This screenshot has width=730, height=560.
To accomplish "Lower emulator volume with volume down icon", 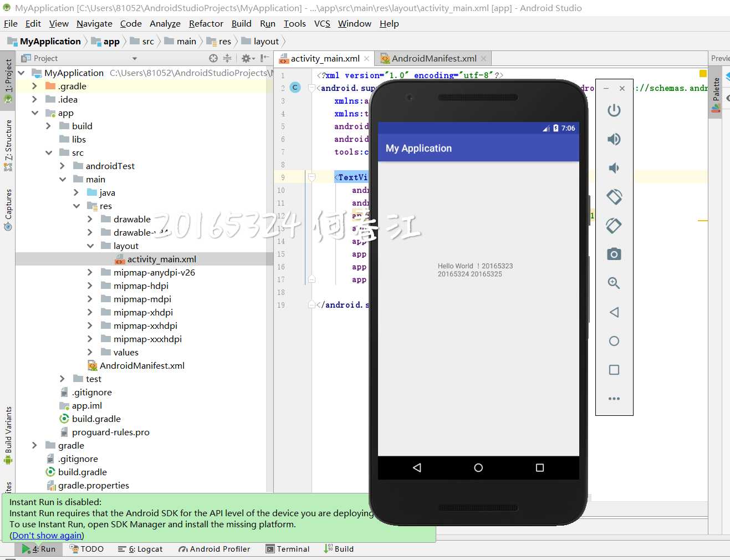I will (x=614, y=168).
